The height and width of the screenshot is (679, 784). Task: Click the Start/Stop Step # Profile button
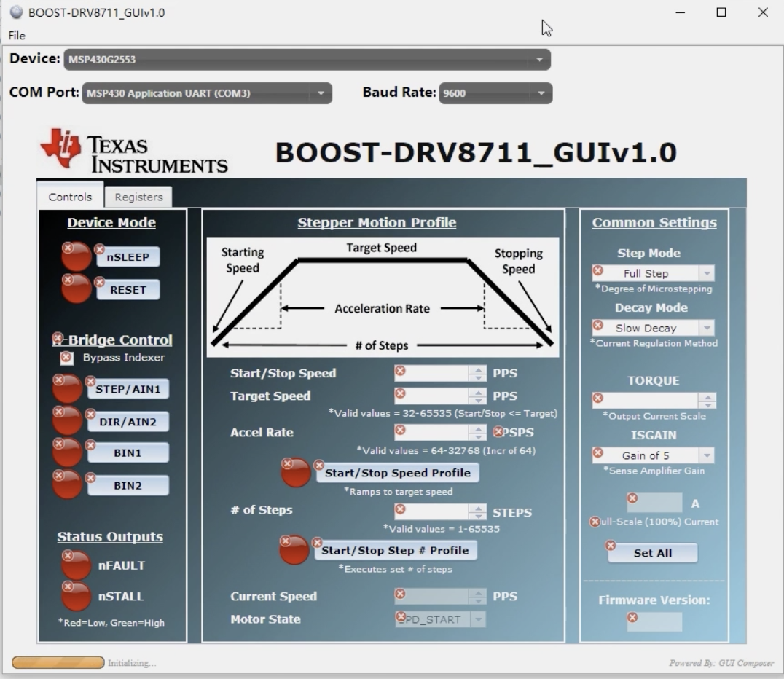point(395,550)
